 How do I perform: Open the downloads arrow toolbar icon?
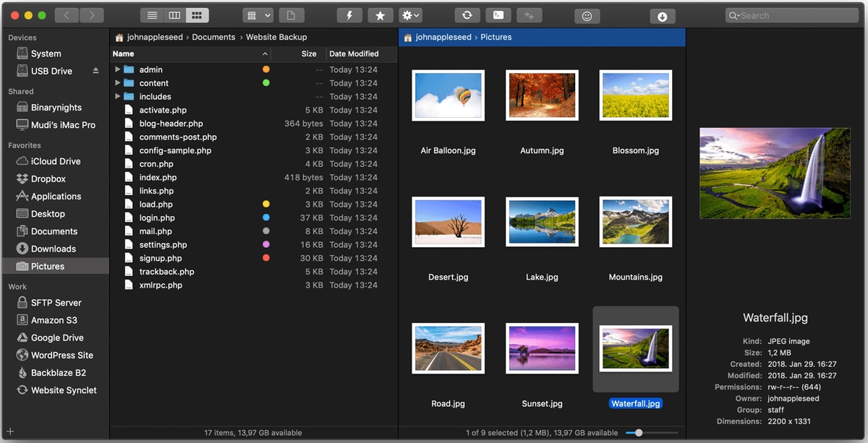[x=662, y=16]
